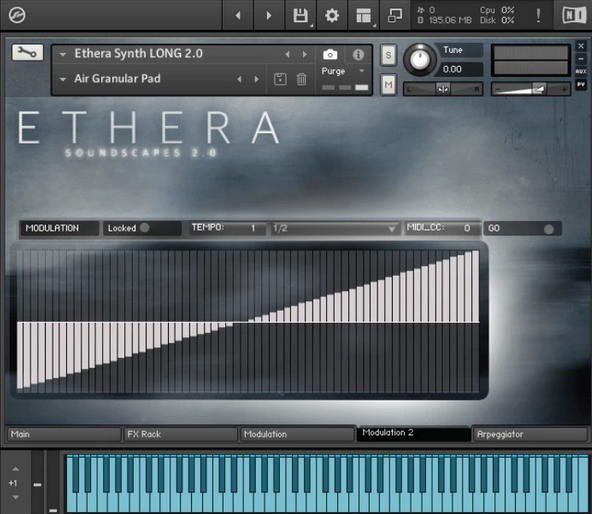
Task: Select next snapshot after Air Granular Pad
Action: point(256,79)
